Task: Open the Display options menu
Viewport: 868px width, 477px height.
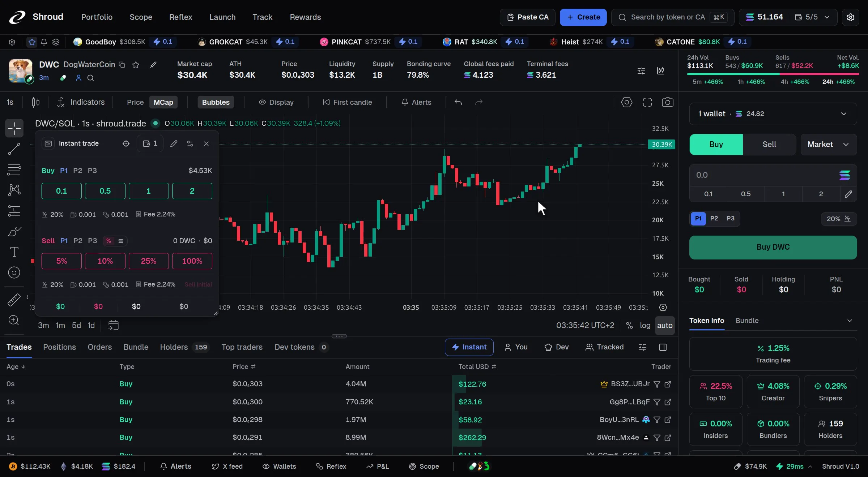Action: (276, 102)
